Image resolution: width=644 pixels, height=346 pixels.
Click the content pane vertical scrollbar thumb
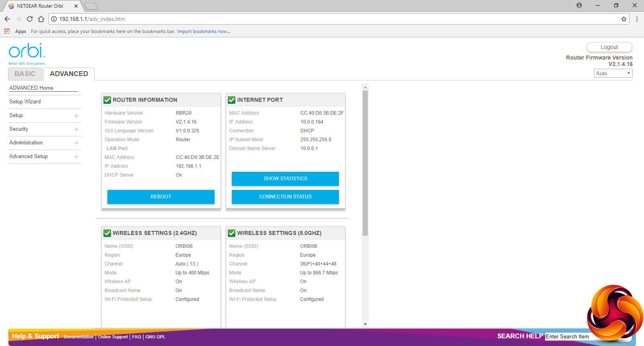(365, 163)
